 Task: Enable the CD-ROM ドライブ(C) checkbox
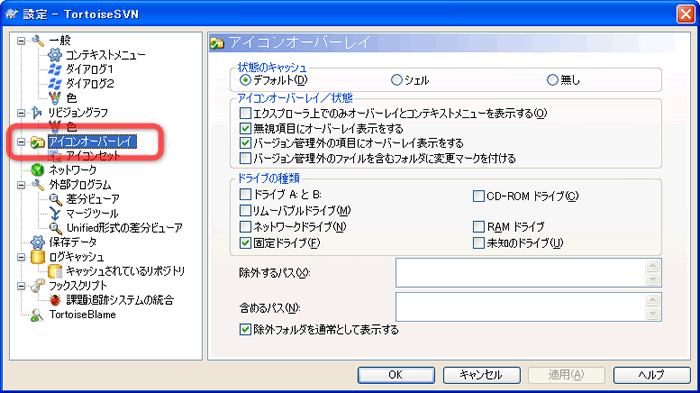(479, 196)
